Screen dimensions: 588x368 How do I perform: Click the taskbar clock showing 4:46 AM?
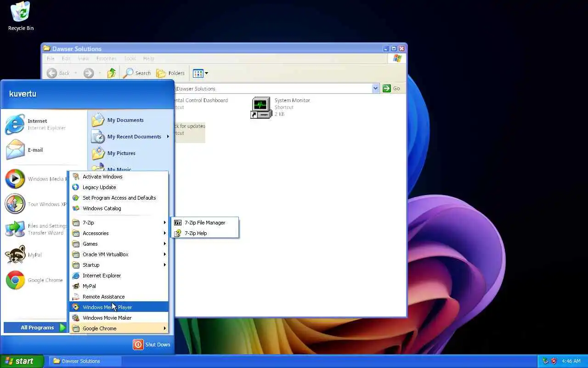571,361
